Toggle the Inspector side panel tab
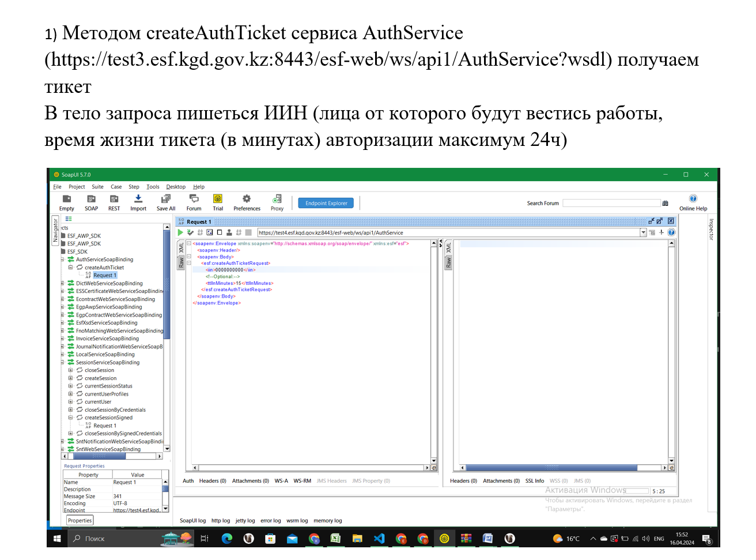Viewport: 756px width, 560px height. pos(711,230)
